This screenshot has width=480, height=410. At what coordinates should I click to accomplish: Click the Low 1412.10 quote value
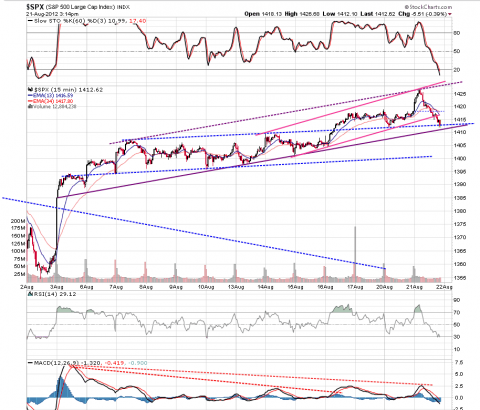(340, 14)
